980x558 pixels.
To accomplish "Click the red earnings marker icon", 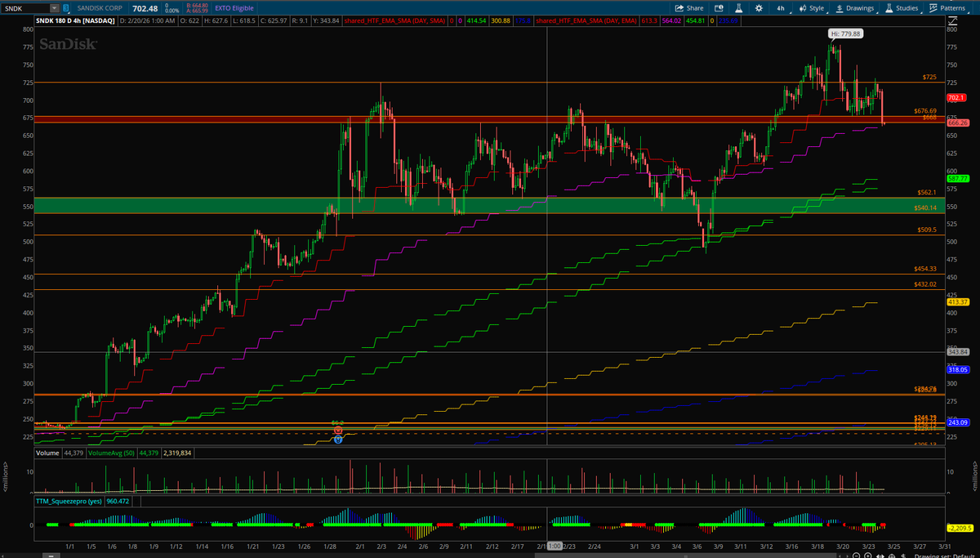I will 337,430.
